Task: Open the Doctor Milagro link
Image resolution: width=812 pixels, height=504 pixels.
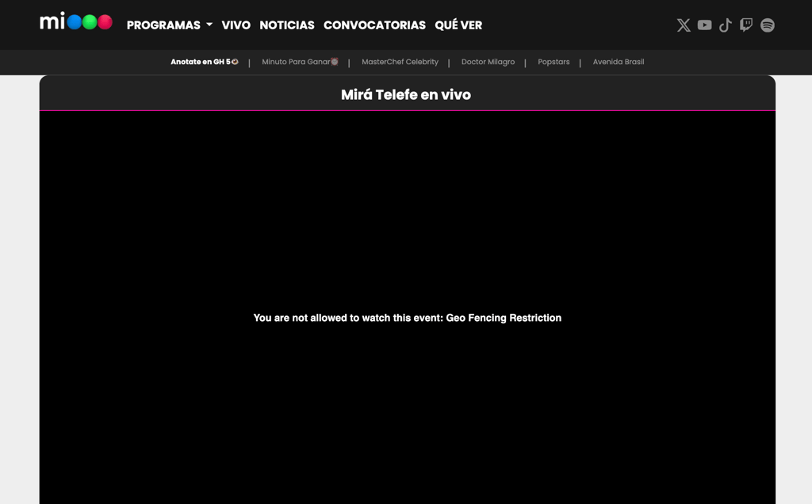Action: click(x=488, y=62)
